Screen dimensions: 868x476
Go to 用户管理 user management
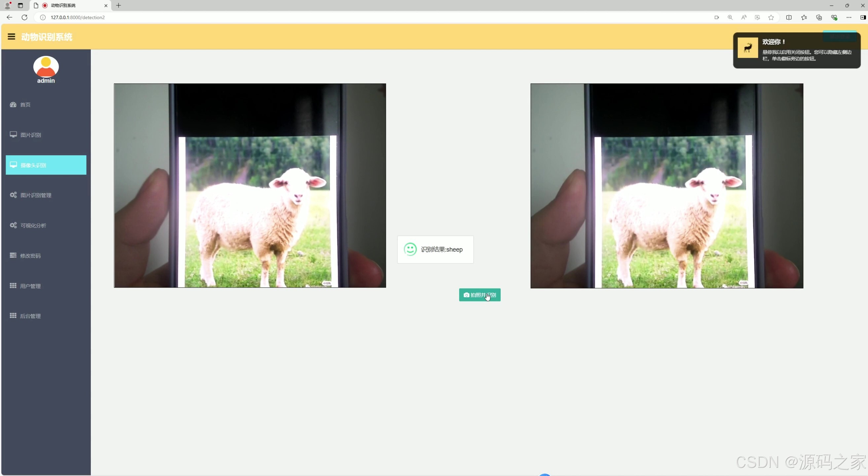pyautogui.click(x=30, y=286)
